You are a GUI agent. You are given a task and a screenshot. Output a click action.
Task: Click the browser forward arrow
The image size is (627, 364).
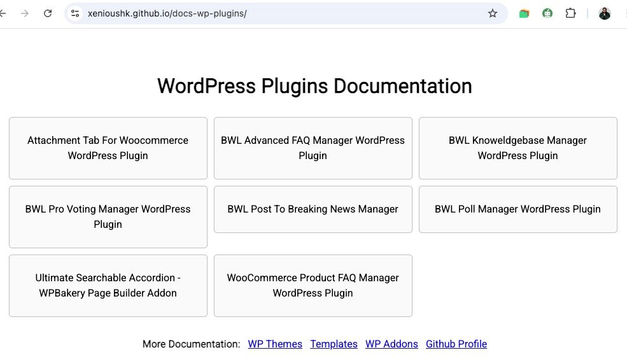25,13
